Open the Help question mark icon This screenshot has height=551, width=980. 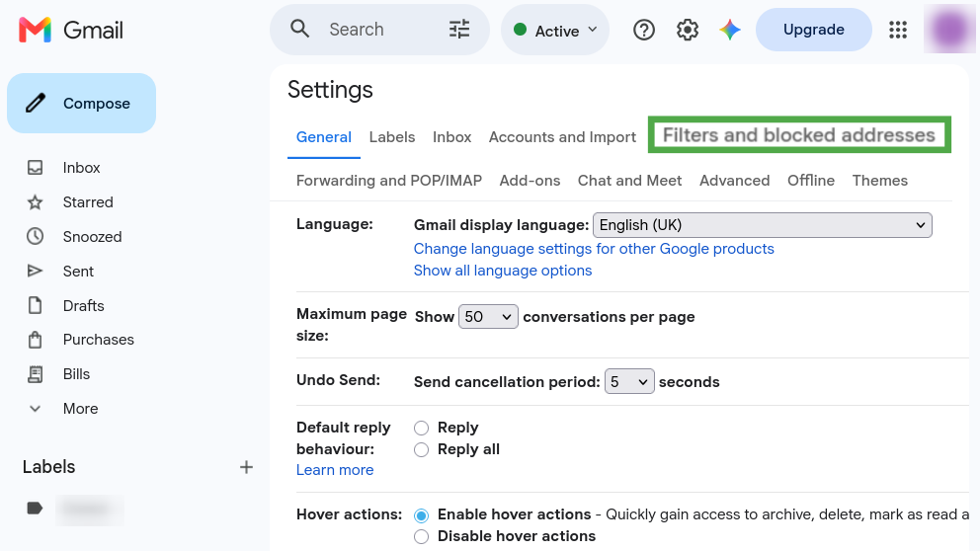pyautogui.click(x=644, y=30)
